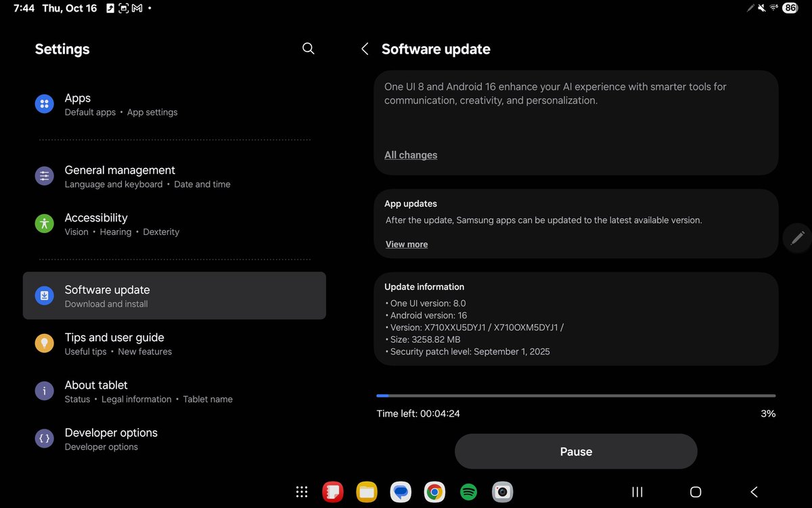Viewport: 812px width, 508px height.
Task: Open the Tips lightbulb icon
Action: [x=44, y=343]
